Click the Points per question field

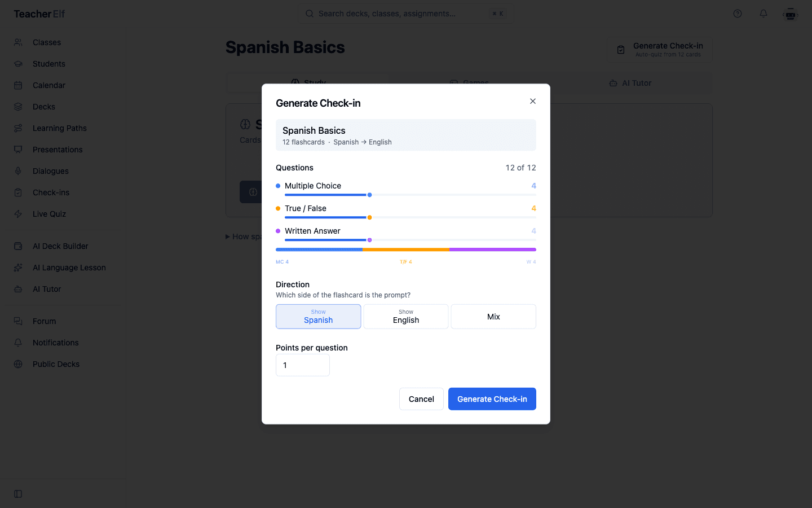point(303,365)
